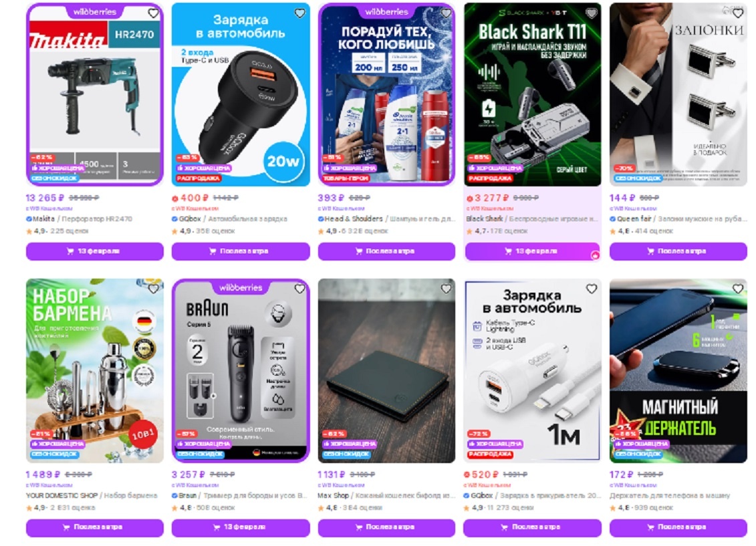This screenshot has height=546, width=756.
Task: Add the cufflinks product to favorites
Action: pos(738,13)
